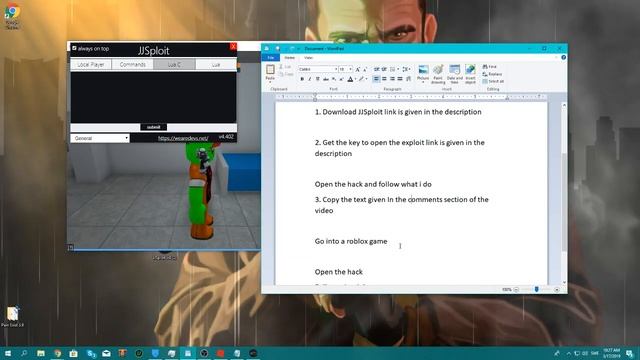Screen dimensions: 640x360
Task: Toggle italic formatting in WordPad
Action: coord(310,79)
